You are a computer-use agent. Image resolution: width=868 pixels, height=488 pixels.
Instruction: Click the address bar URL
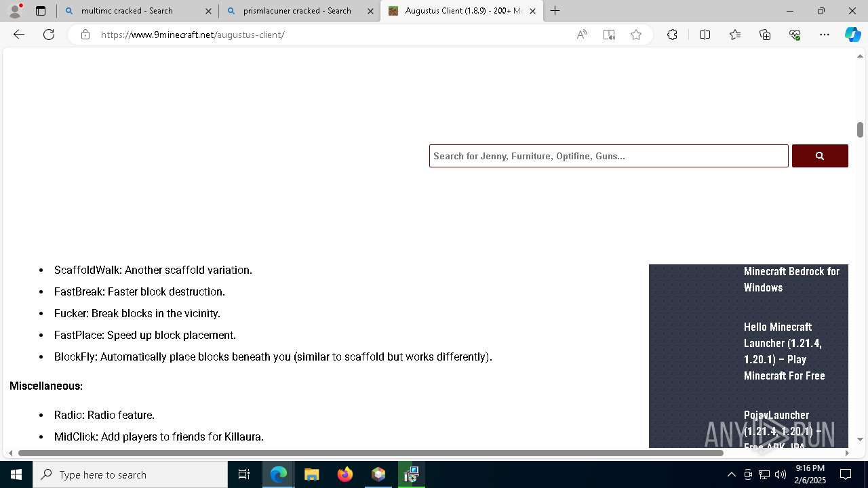tap(193, 35)
